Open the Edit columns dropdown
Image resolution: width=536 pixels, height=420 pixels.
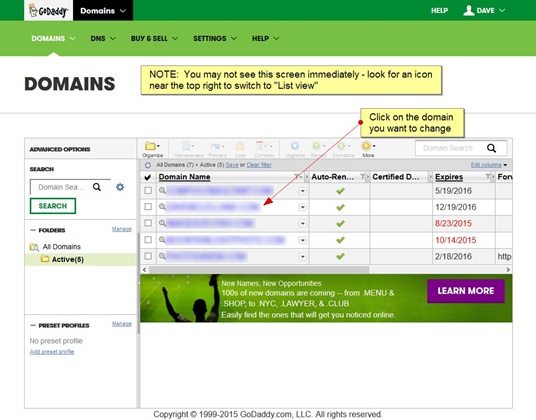(489, 165)
